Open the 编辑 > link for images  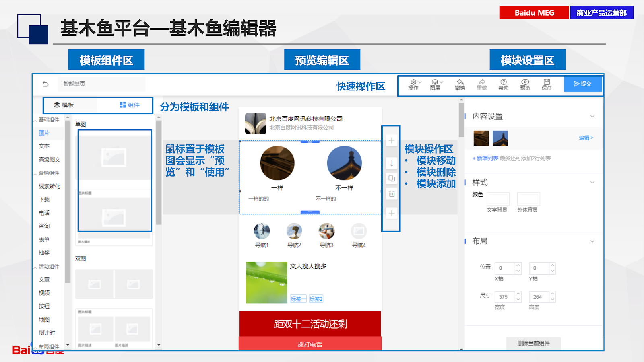point(586,138)
